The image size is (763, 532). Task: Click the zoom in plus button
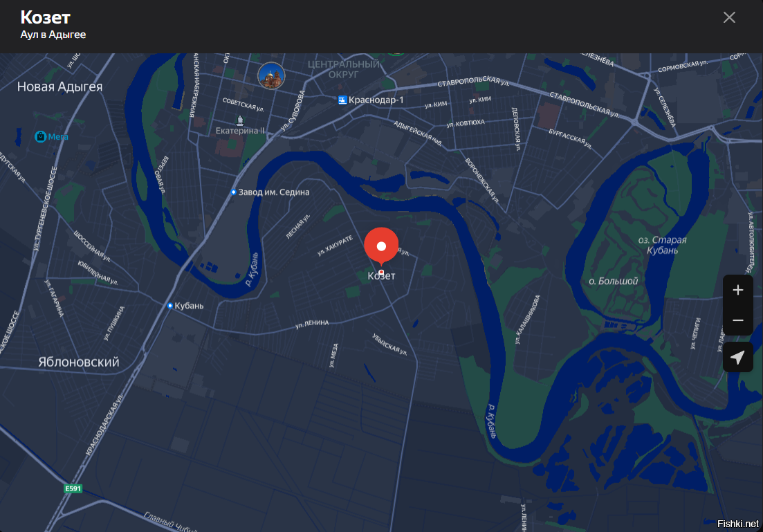(x=737, y=290)
